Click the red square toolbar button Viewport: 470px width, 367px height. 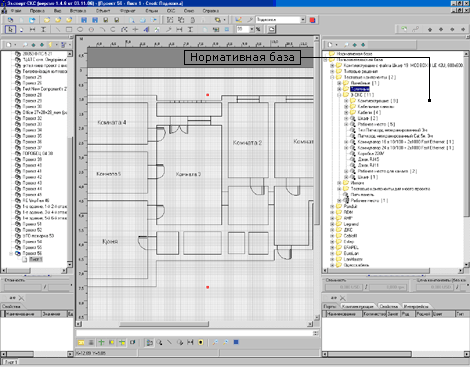point(312,20)
